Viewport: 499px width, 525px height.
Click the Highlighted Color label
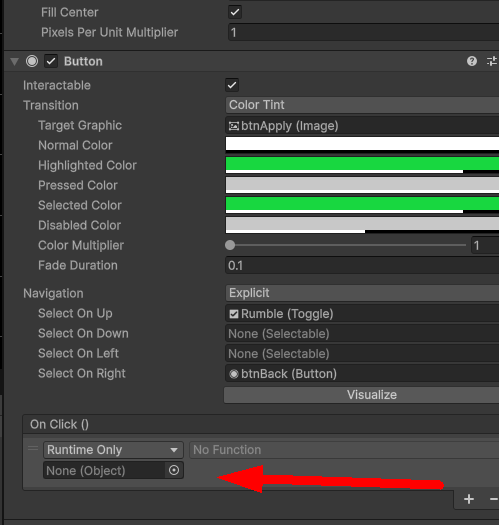[x=87, y=165]
